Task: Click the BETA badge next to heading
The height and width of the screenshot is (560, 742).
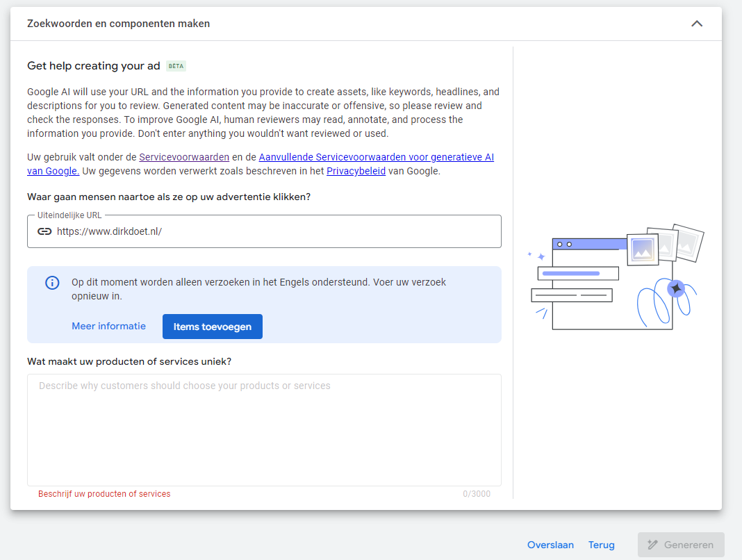Action: coord(176,66)
